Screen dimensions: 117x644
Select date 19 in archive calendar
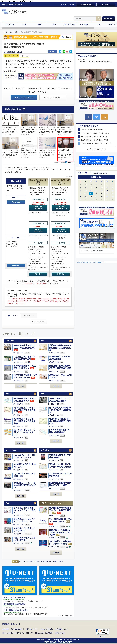pyautogui.click(x=91, y=193)
